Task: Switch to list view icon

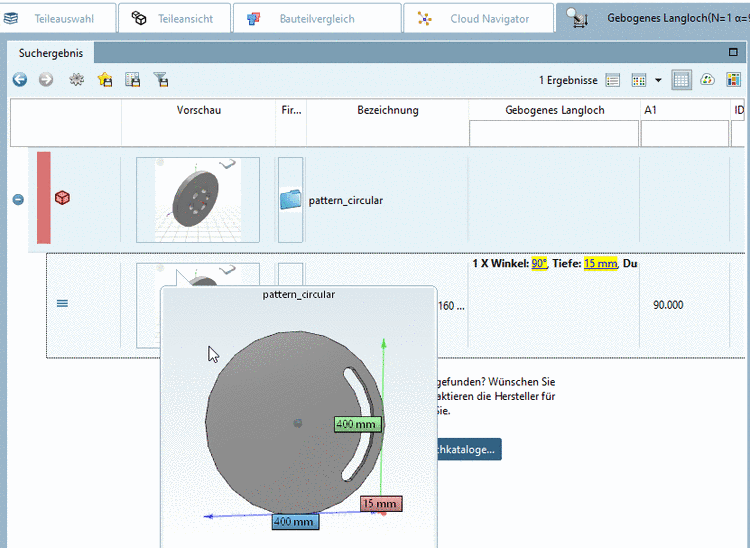Action: [613, 80]
